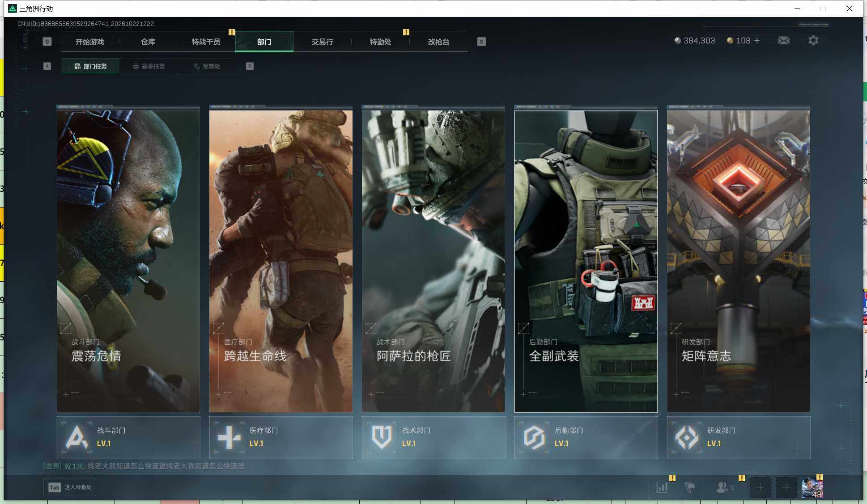
Task: Click the first empty squad slot plus
Action: pos(760,487)
